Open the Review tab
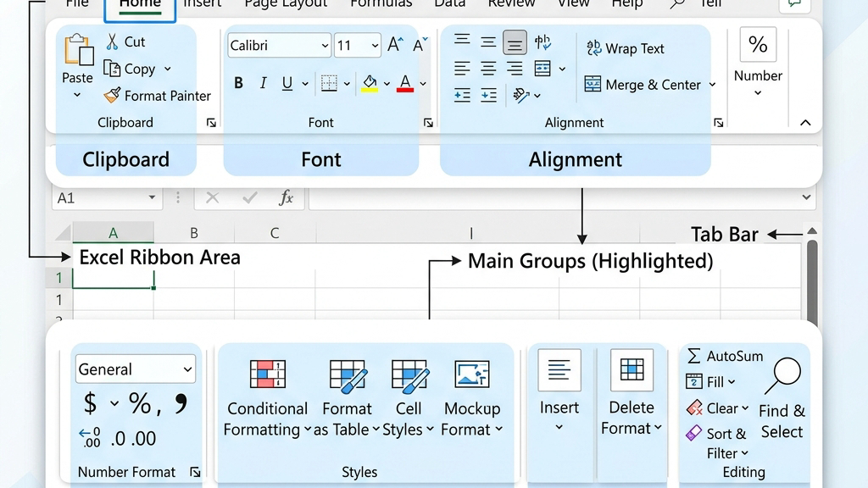Image resolution: width=868 pixels, height=488 pixels. 511,4
